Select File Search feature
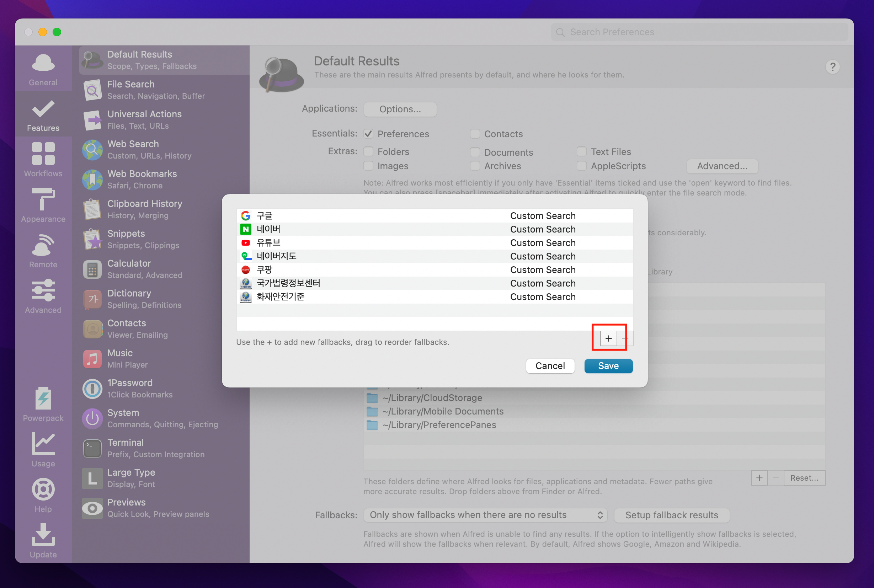 pos(164,90)
